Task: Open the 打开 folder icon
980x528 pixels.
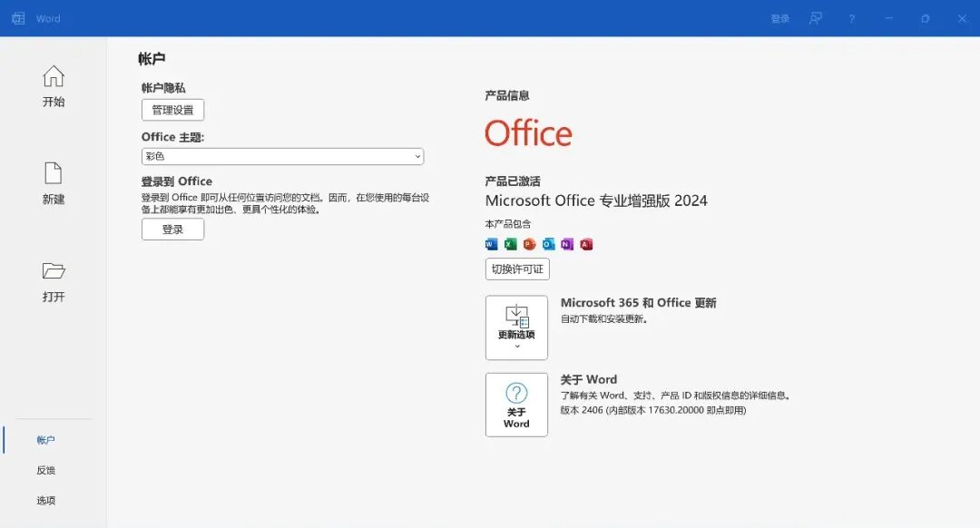Action: [x=54, y=270]
